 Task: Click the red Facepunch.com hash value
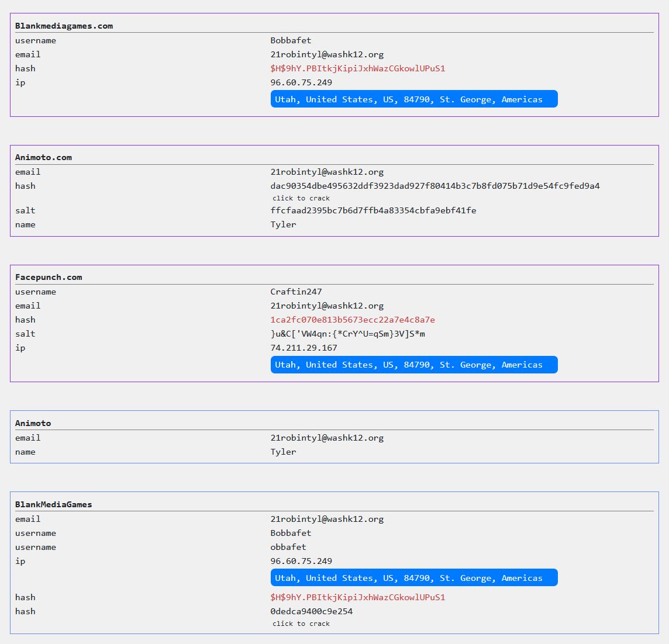352,320
